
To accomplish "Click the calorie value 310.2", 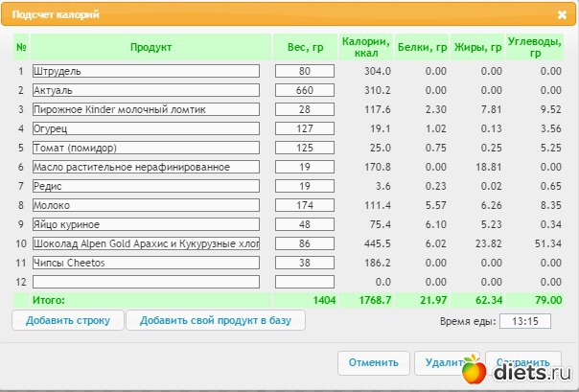I will pos(378,90).
